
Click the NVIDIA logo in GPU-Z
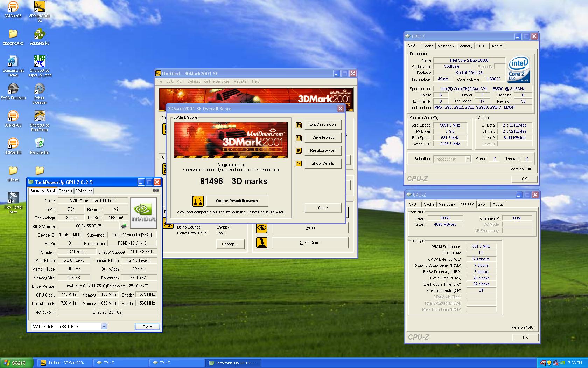(x=143, y=213)
